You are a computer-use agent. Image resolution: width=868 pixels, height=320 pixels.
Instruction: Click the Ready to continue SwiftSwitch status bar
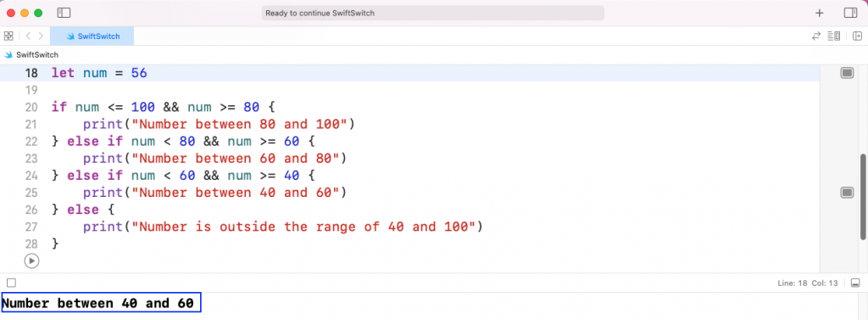(x=433, y=13)
